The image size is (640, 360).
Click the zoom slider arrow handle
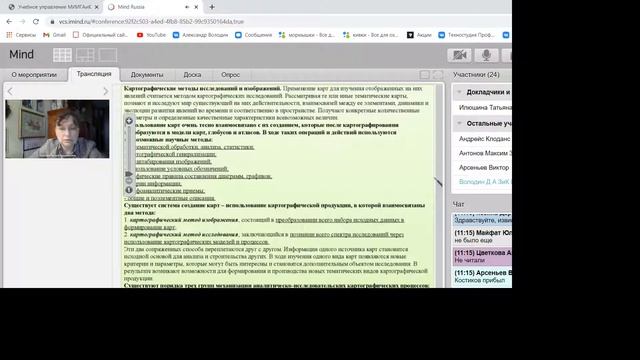[129, 174]
